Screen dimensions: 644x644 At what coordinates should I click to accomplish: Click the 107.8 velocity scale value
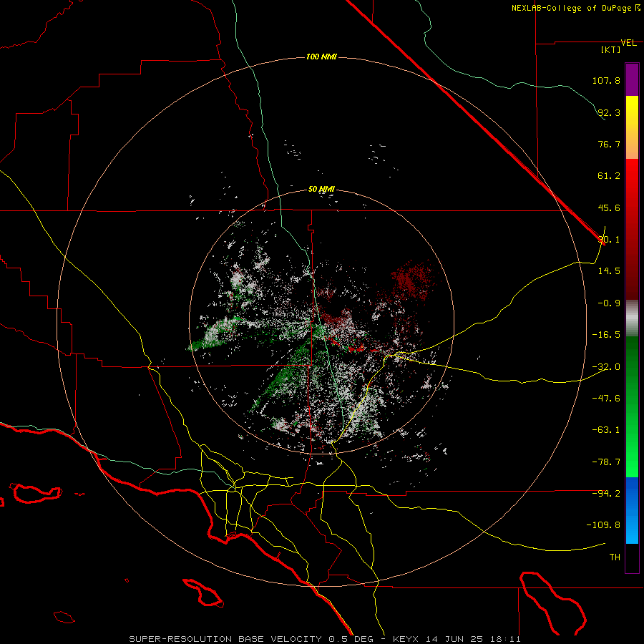click(606, 80)
